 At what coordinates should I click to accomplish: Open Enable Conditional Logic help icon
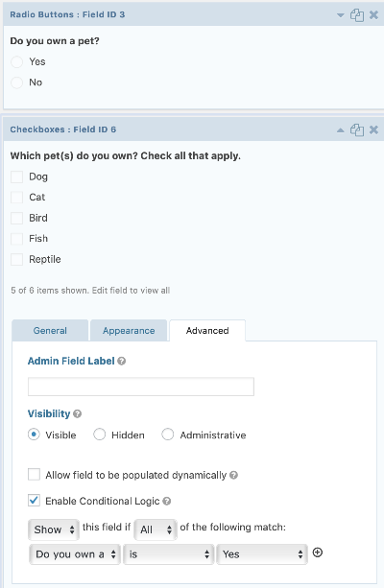(x=167, y=502)
